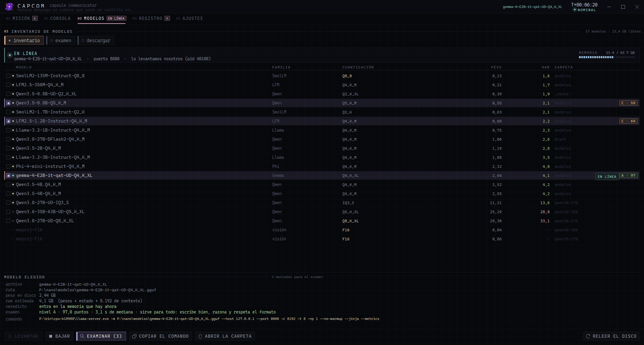Image resolution: width=644 pixels, height=345 pixels.
Task: Click the CAPCOM purple logo icon
Action: pos(9,6)
